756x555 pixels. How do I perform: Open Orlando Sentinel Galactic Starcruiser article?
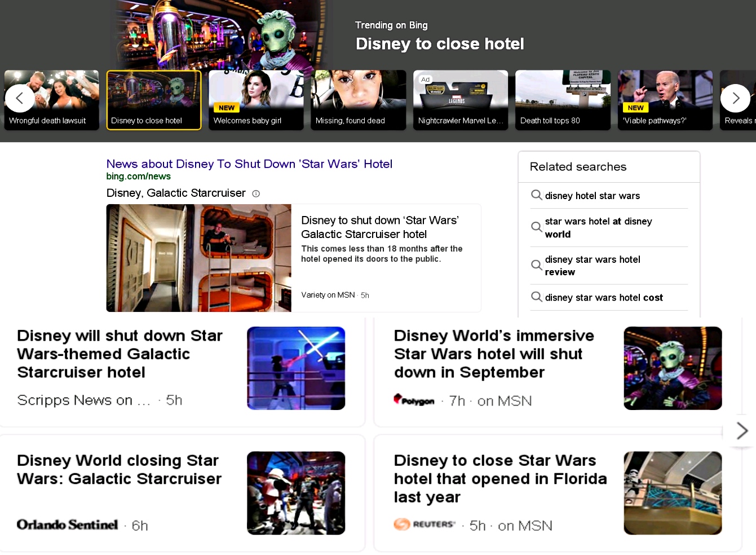click(x=119, y=470)
